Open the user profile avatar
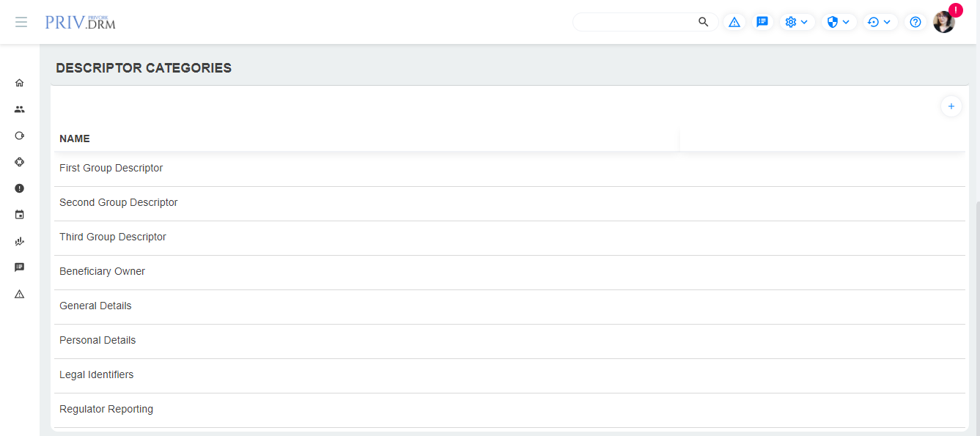The image size is (980, 436). [943, 22]
